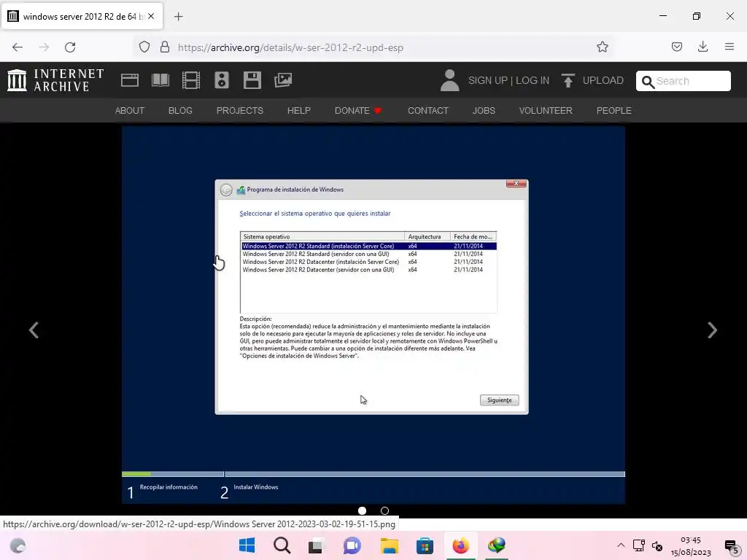Show next image in carousel
This screenshot has width=747, height=560.
pyautogui.click(x=712, y=330)
